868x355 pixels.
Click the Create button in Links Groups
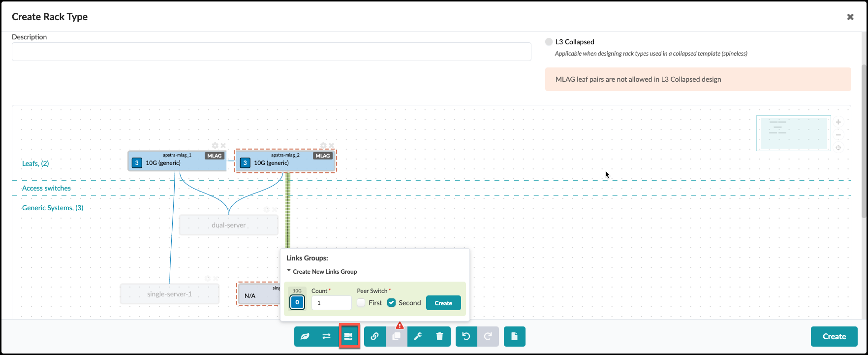click(443, 303)
